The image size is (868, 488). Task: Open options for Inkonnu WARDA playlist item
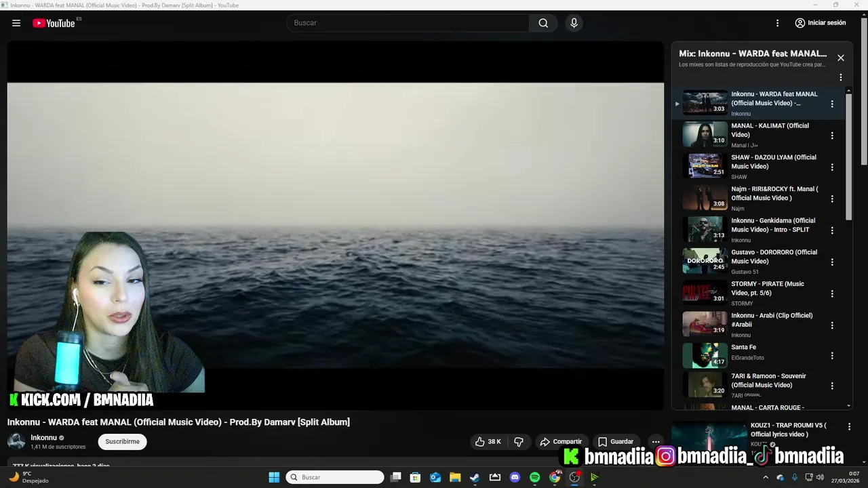(832, 104)
